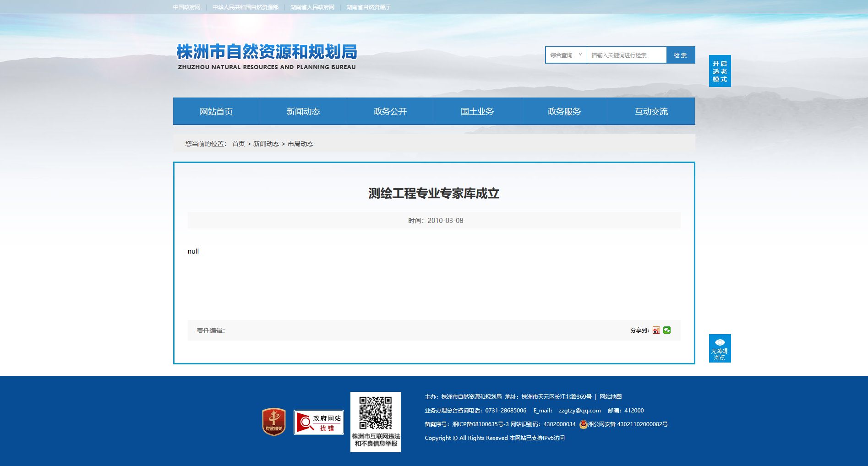Click the 网站地图 footer link
Image resolution: width=868 pixels, height=466 pixels.
pyautogui.click(x=611, y=397)
